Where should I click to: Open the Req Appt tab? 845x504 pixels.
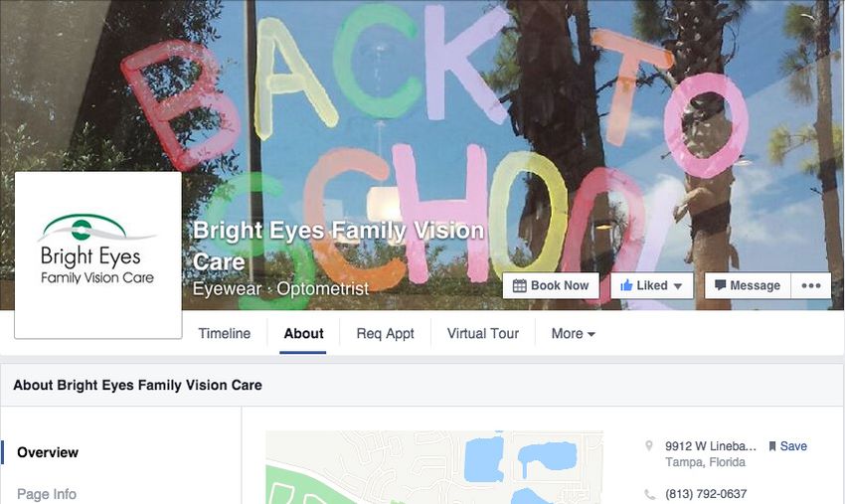pyautogui.click(x=386, y=334)
